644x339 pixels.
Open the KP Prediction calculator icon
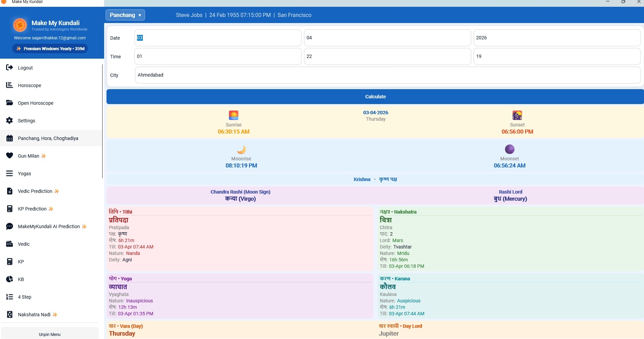pos(9,208)
